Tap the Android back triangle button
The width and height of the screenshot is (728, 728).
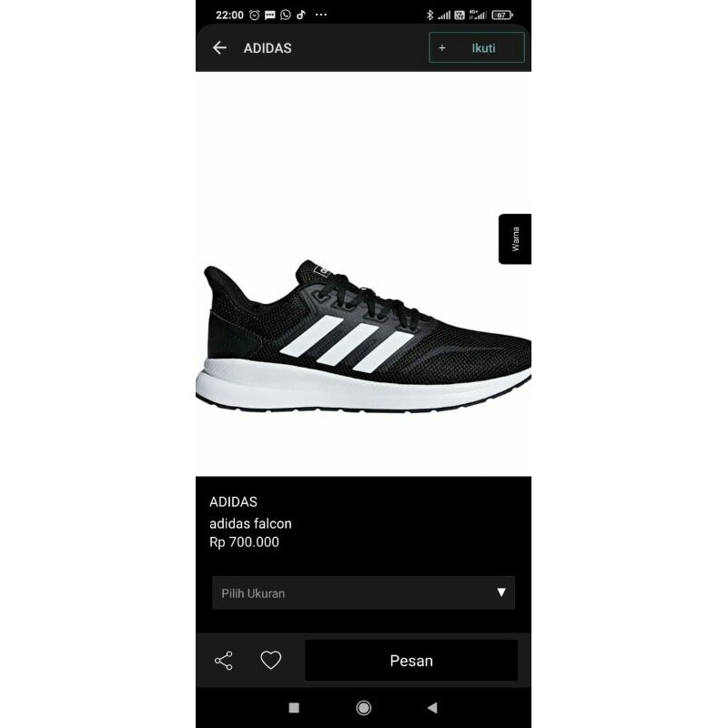pos(432,708)
